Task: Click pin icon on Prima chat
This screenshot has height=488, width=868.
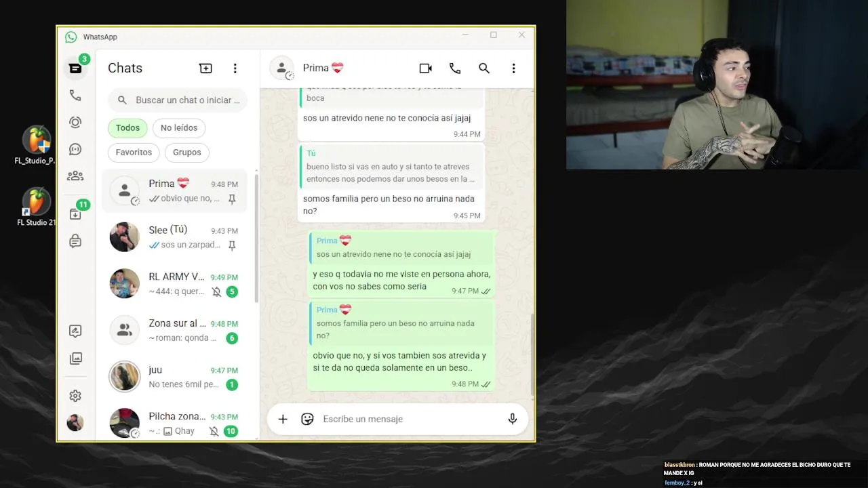Action: click(232, 199)
